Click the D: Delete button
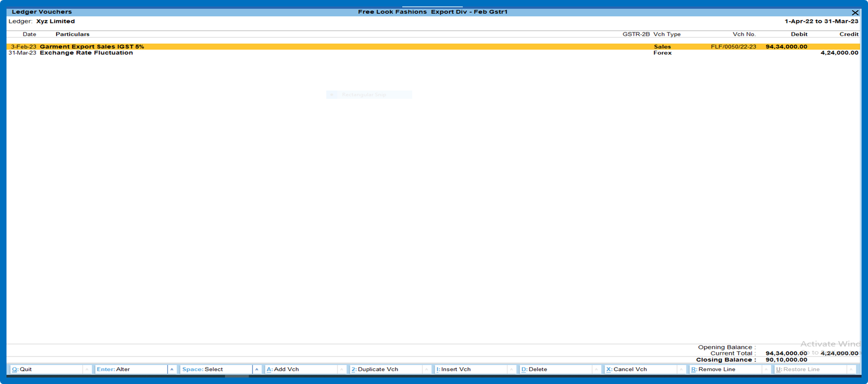The width and height of the screenshot is (868, 384). pyautogui.click(x=556, y=370)
